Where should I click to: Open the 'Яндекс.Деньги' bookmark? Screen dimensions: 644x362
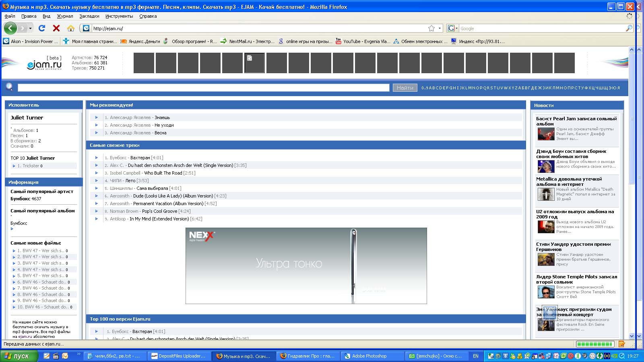(140, 41)
